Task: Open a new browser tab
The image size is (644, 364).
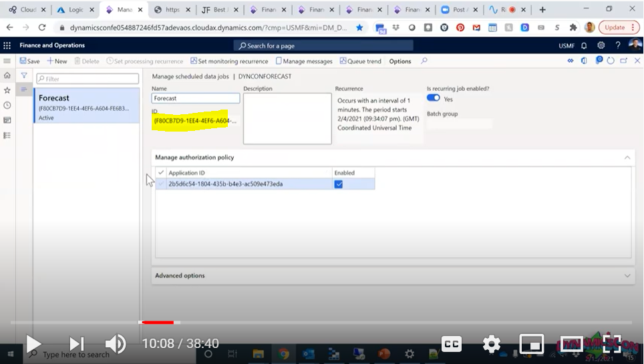Action: pos(542,9)
